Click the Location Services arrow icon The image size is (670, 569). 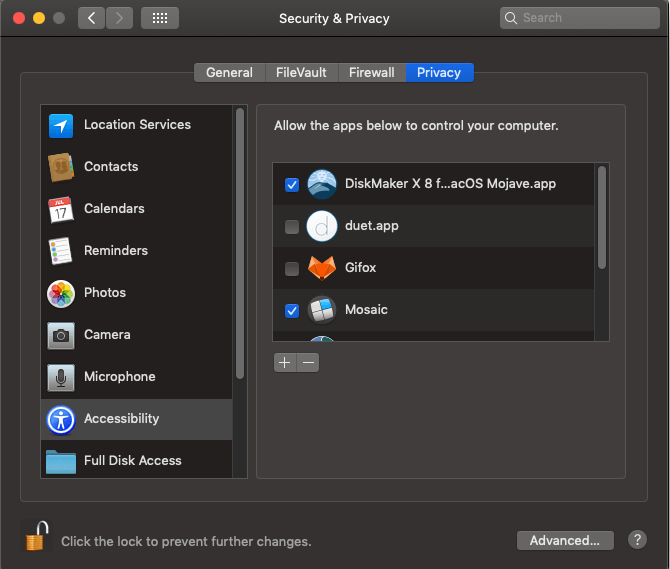61,126
